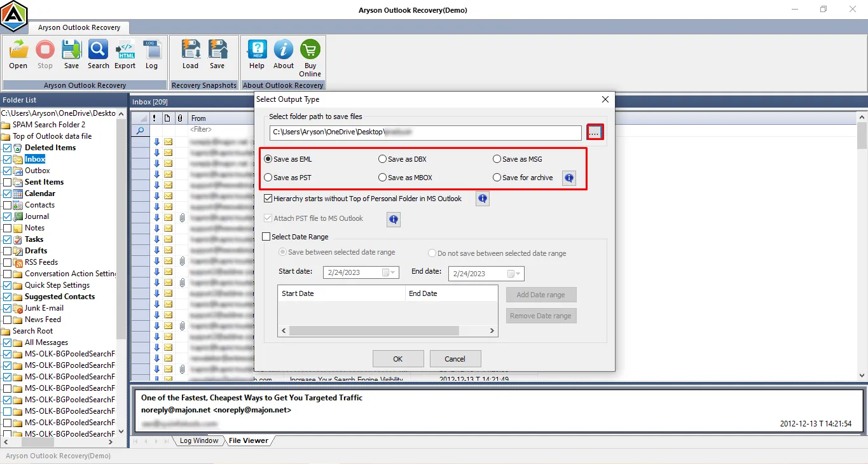Select Save as PST option

287,178
